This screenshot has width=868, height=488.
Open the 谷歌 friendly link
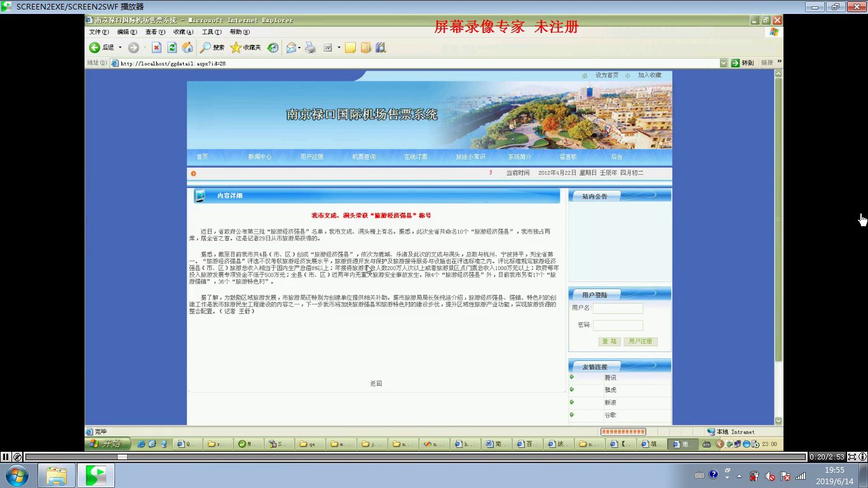pyautogui.click(x=610, y=415)
